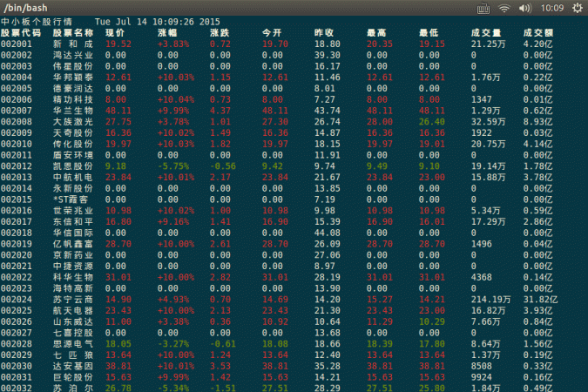Click the 最低 column header
588x392 pixels.
point(429,33)
